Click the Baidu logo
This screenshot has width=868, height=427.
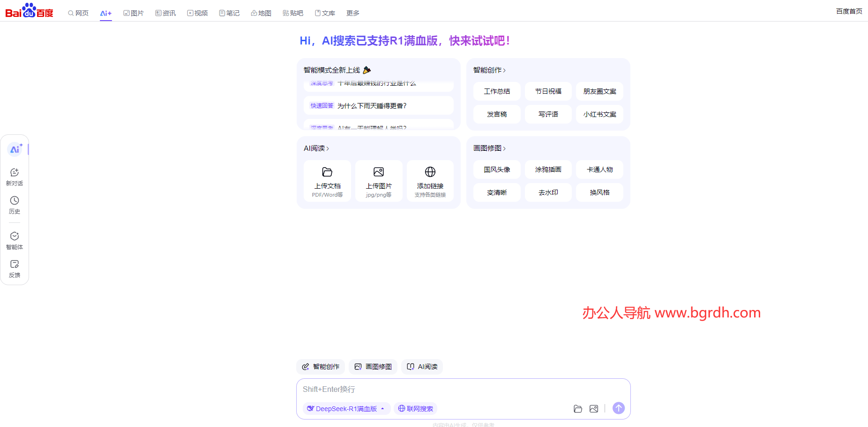pyautogui.click(x=29, y=11)
